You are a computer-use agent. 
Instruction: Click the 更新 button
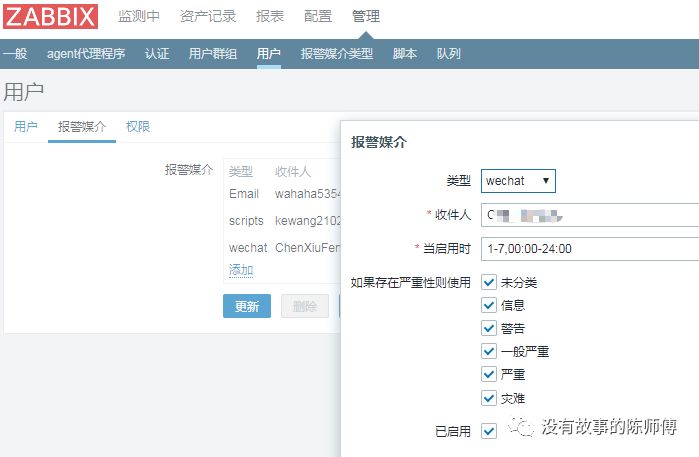click(x=246, y=306)
